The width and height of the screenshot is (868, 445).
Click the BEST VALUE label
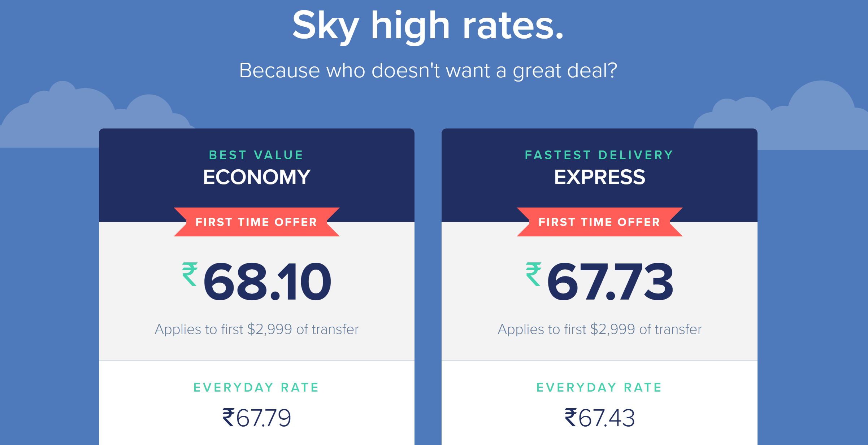coord(256,155)
